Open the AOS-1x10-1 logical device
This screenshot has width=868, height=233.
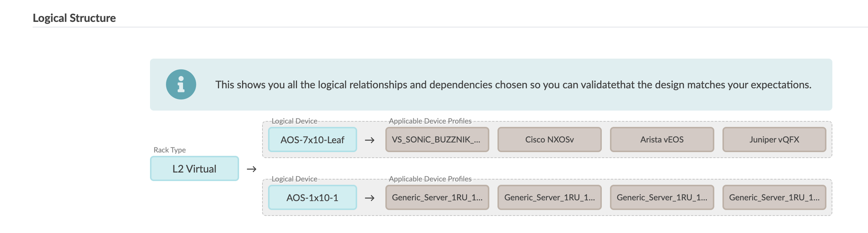[x=312, y=198]
